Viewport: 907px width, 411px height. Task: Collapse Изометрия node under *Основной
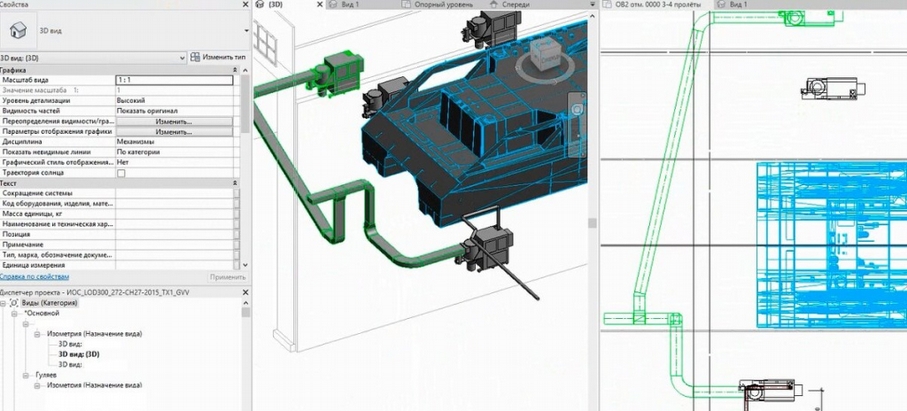(x=38, y=334)
